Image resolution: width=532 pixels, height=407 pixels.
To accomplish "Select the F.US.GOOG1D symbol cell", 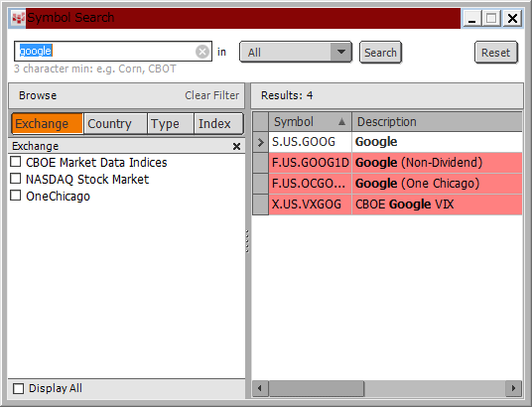I will coord(310,163).
